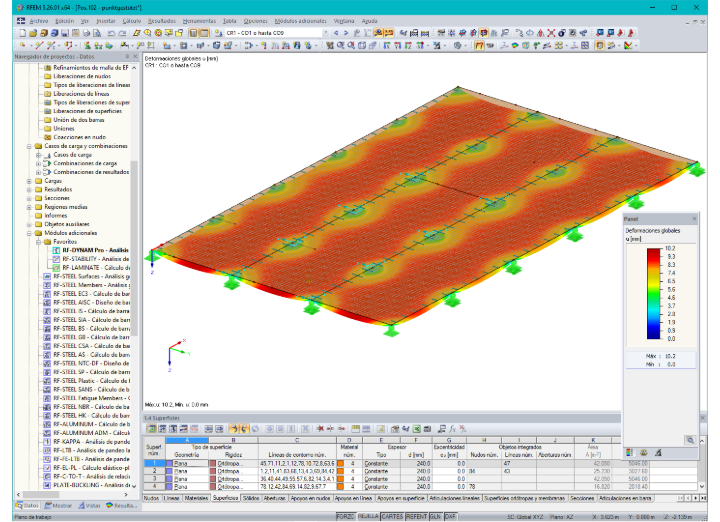
Task: Collapse the Favoritos tree node
Action: (x=39, y=242)
